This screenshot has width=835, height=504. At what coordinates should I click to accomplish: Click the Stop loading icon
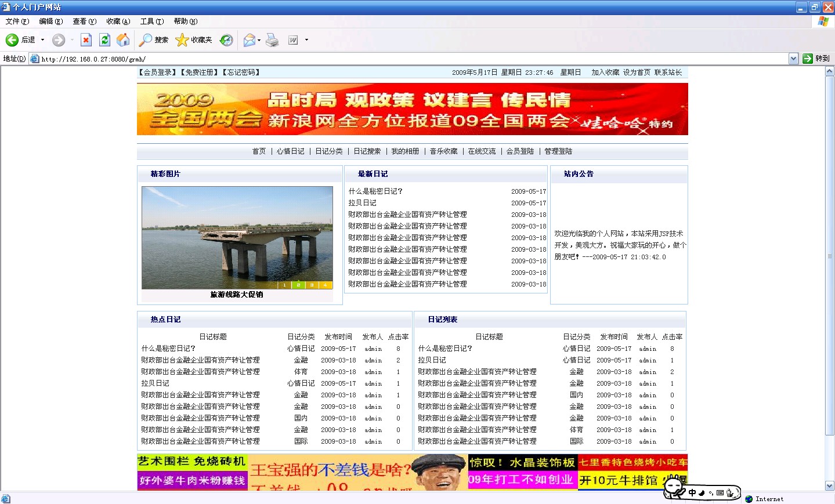coord(86,40)
